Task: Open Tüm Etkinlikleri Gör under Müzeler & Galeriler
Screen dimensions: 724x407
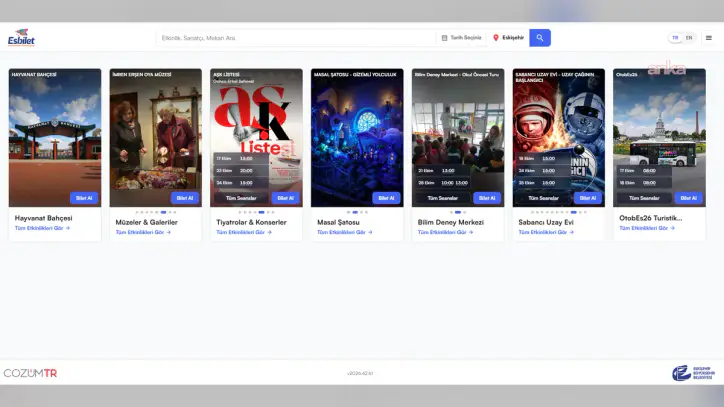Action: [x=143, y=232]
